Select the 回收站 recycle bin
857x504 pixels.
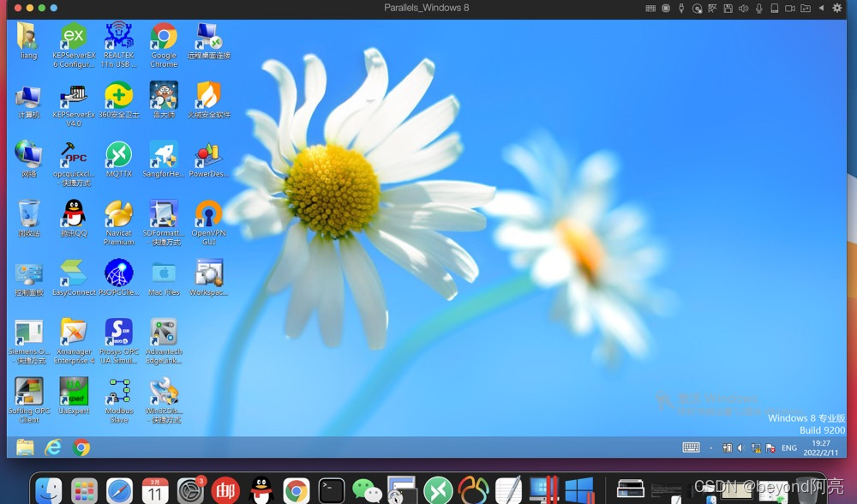pos(28,219)
